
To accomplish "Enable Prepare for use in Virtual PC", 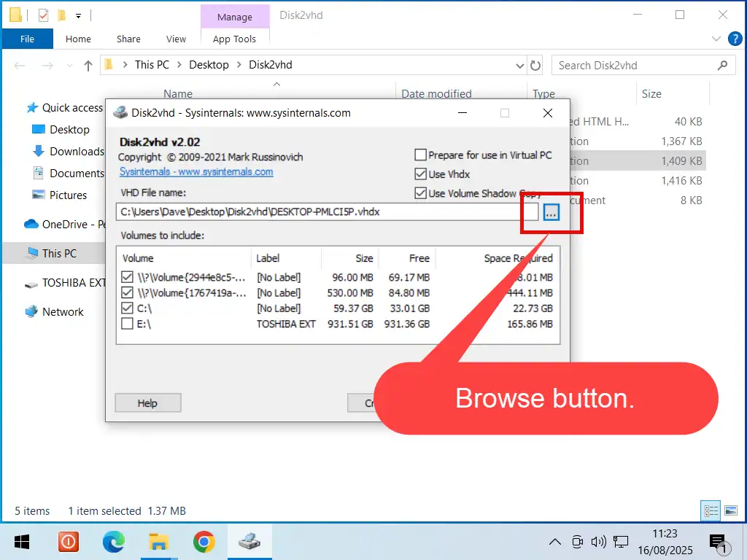I will (420, 155).
